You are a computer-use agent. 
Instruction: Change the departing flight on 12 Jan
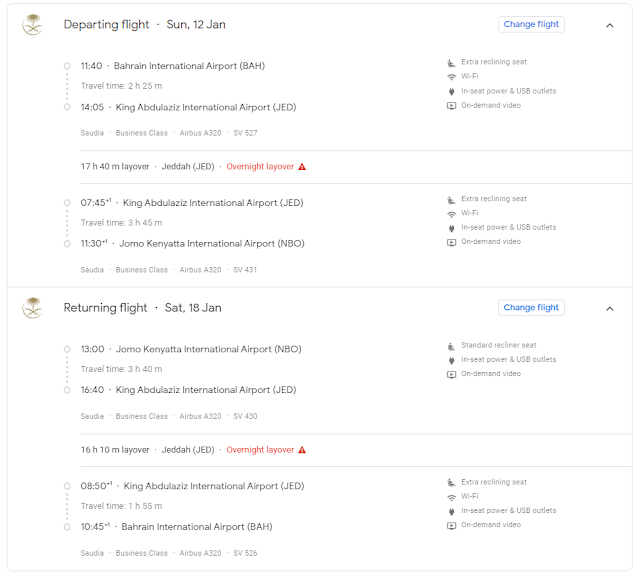click(531, 24)
